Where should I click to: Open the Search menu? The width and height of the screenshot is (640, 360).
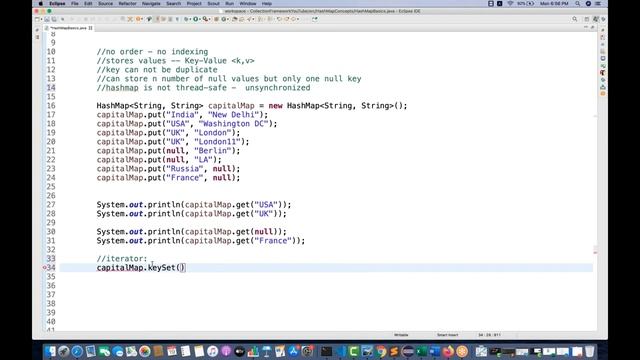[173, 4]
